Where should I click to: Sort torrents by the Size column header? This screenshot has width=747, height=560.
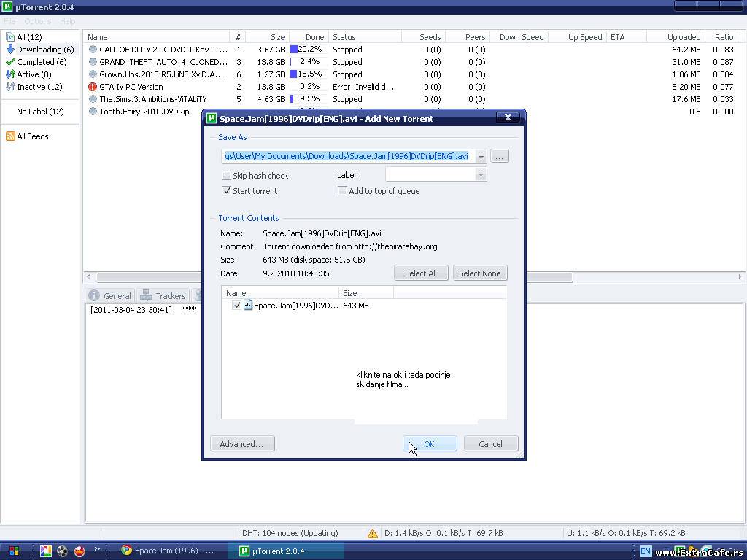[267, 37]
